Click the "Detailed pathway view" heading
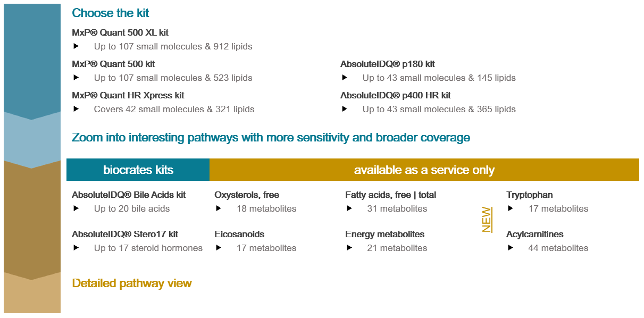The width and height of the screenshot is (644, 318). (x=132, y=283)
